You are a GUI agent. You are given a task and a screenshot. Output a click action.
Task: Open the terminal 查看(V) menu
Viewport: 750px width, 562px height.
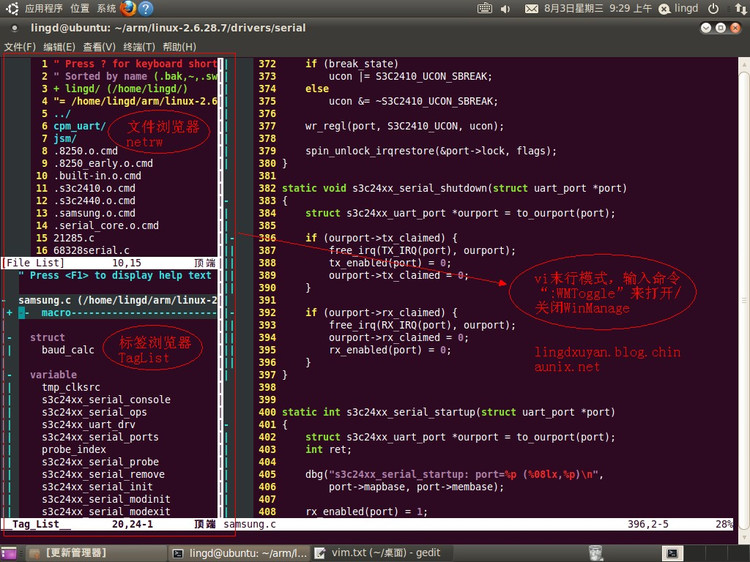click(x=99, y=47)
